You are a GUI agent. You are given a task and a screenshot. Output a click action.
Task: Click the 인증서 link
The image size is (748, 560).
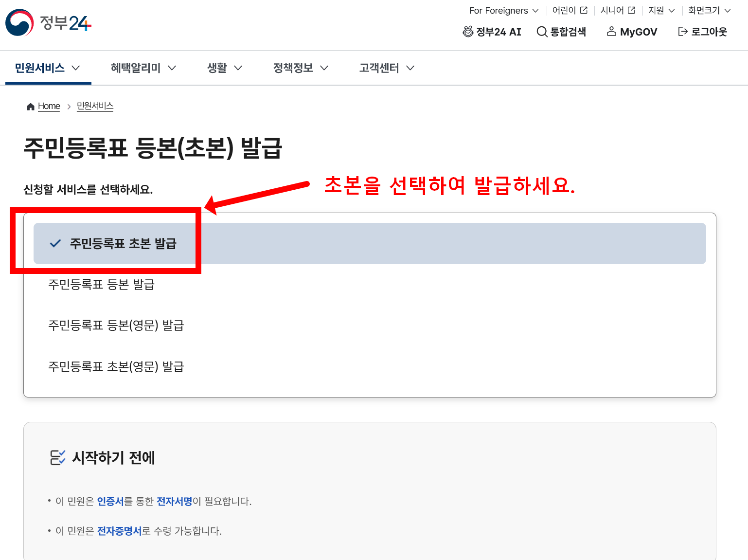coord(111,501)
